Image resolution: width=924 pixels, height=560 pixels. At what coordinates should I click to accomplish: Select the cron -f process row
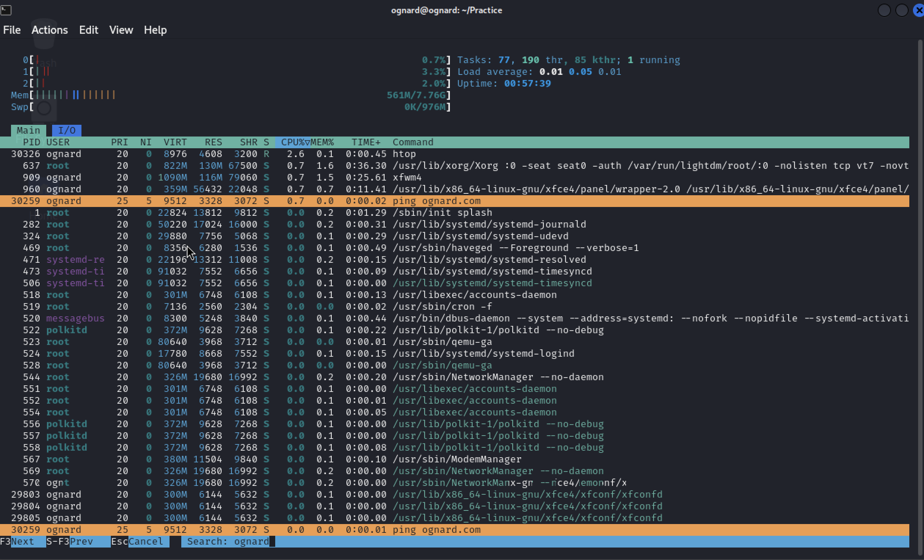455,306
